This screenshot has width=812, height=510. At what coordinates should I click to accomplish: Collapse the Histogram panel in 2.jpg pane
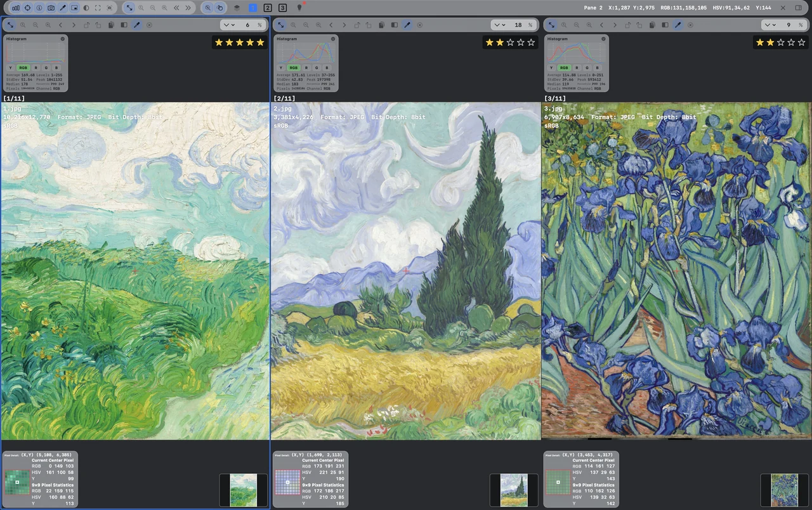coord(333,39)
